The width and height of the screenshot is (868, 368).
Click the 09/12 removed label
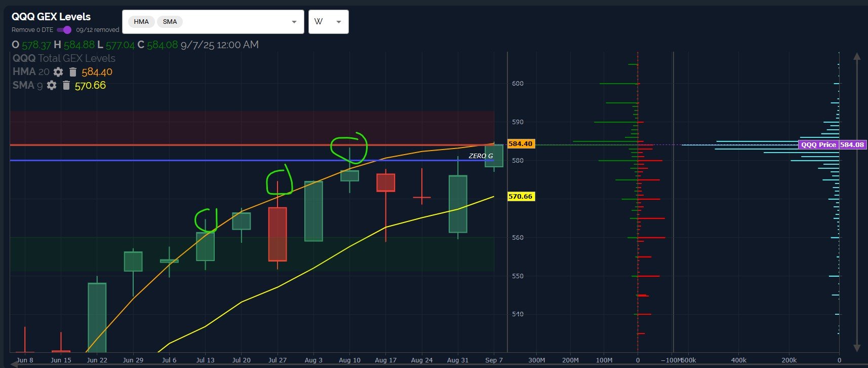coord(98,30)
